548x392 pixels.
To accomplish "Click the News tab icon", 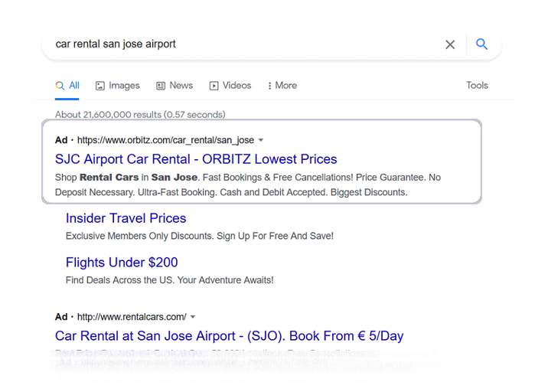I will click(x=161, y=86).
